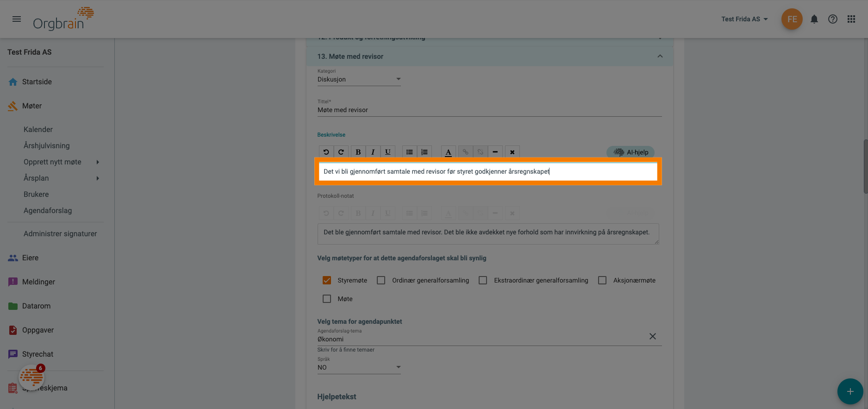Screen dimensions: 868x409
Task: Open text color picker in Beskrivelse editor
Action: pyautogui.click(x=448, y=152)
